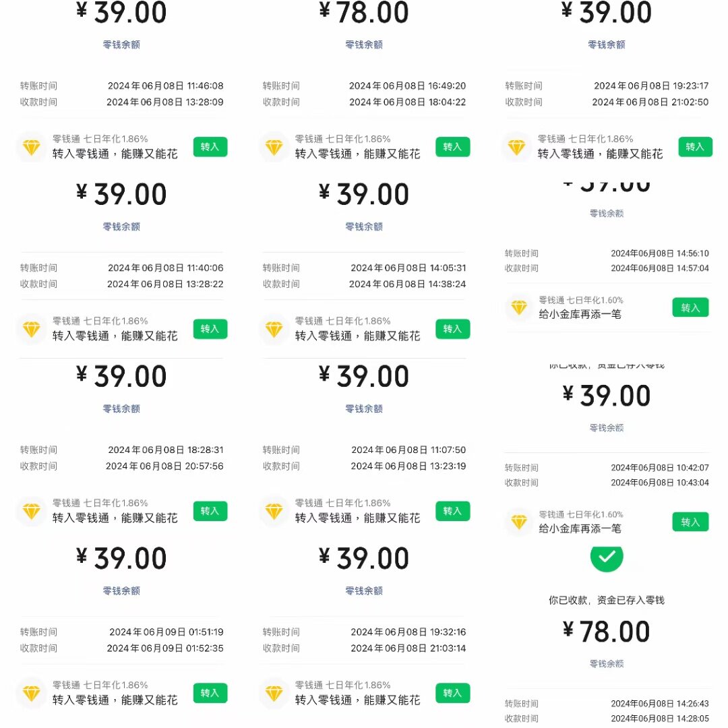728x728 pixels.
Task: Tap the diamond icon beside the 14:05:31 transfer
Action: [274, 330]
